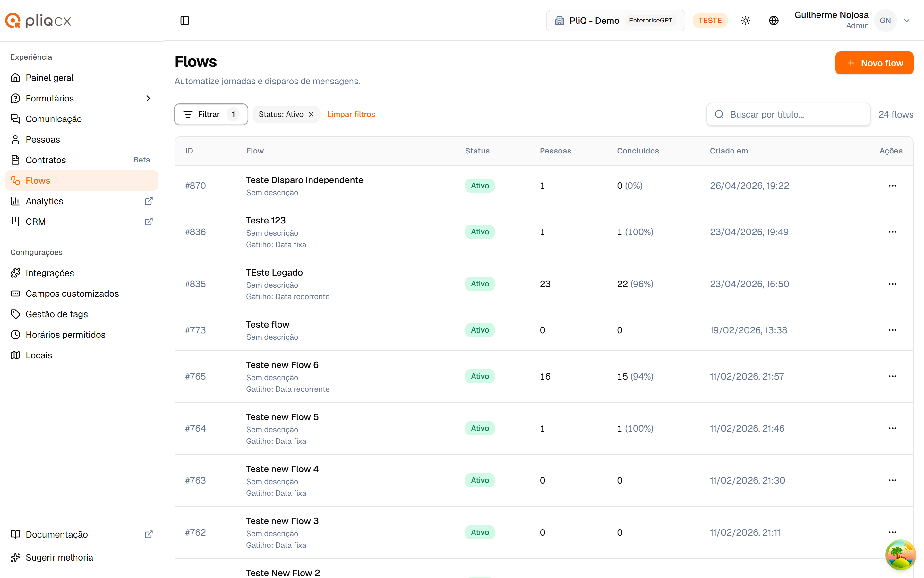The height and width of the screenshot is (578, 924).
Task: Open actions menu for flow #870
Action: click(892, 186)
